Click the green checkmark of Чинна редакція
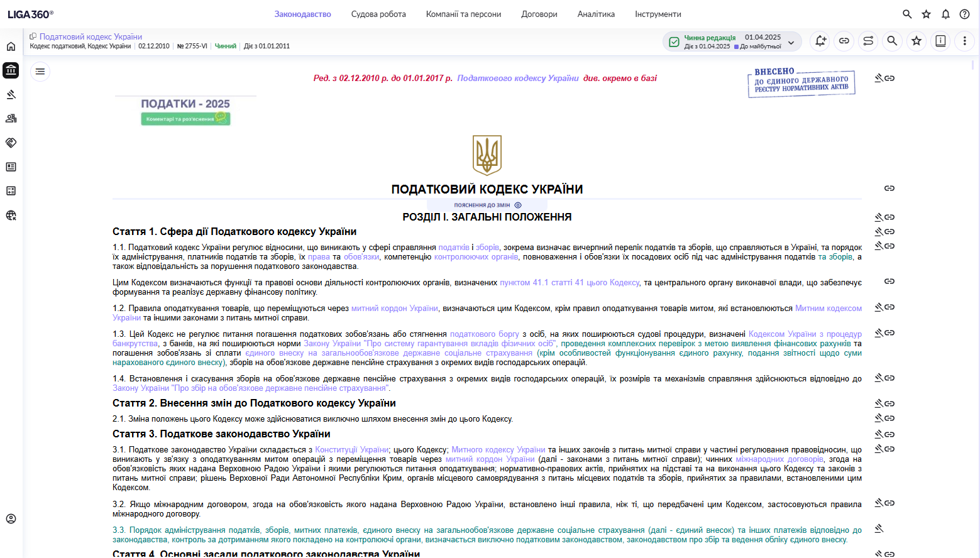980x558 pixels. pos(674,41)
